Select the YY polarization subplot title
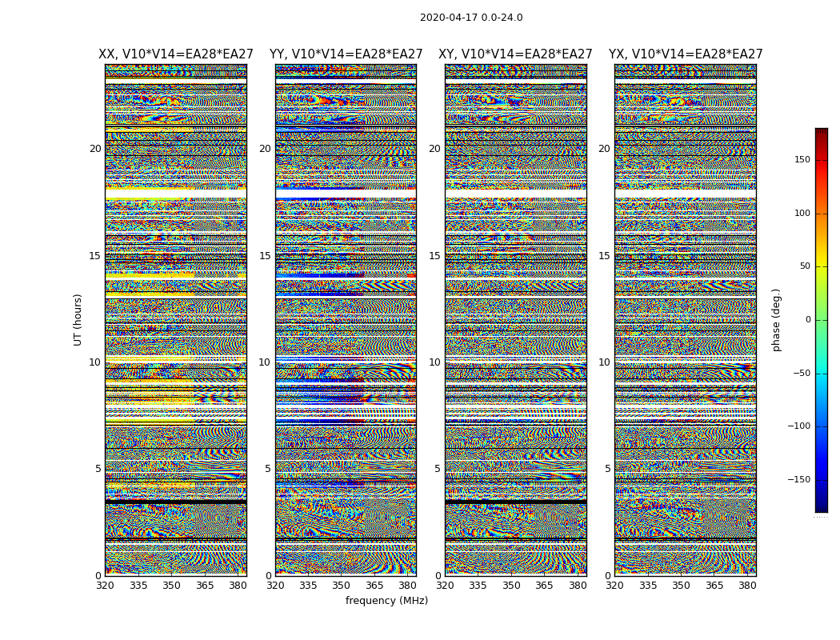Screen dimensions: 840x640 [346, 54]
